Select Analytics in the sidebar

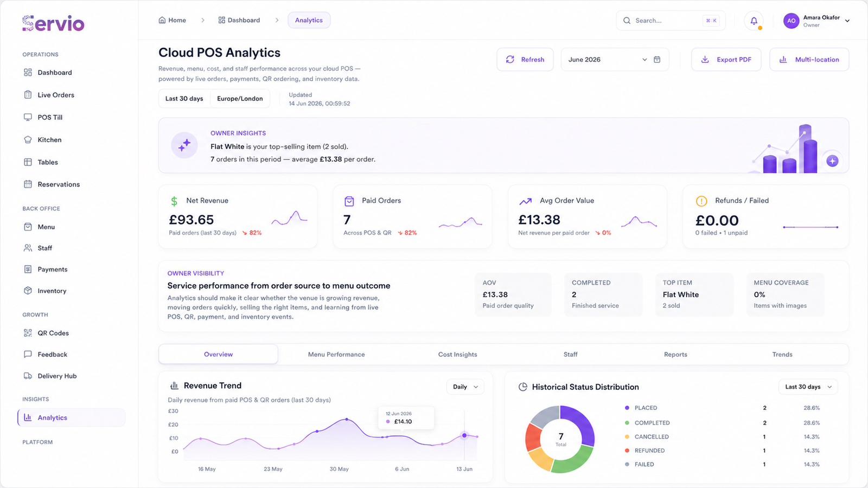71,418
